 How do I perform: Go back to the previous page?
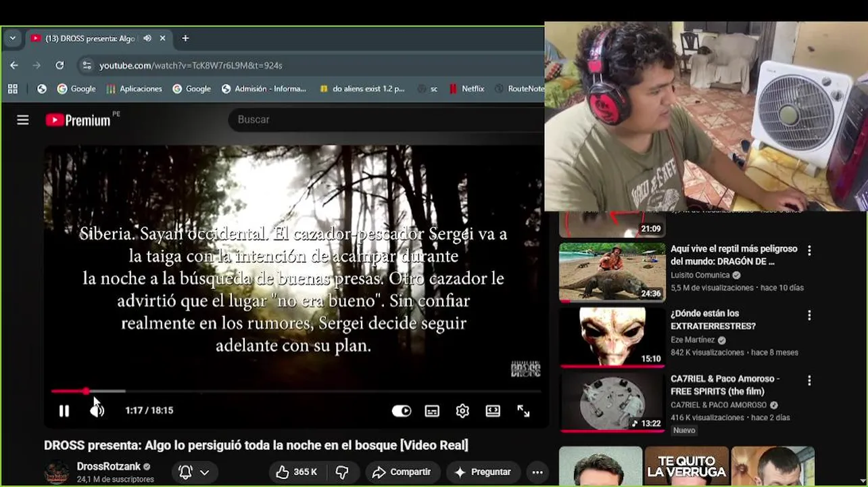pyautogui.click(x=14, y=65)
